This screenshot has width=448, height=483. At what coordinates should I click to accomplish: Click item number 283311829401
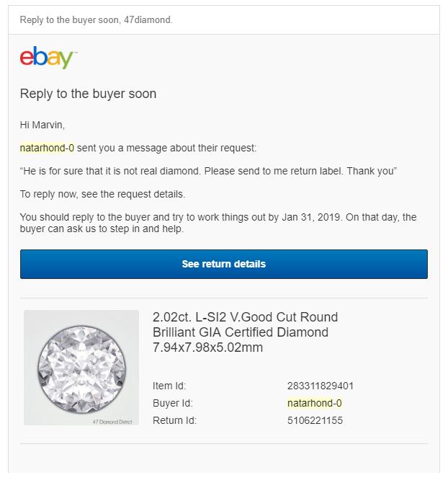tap(321, 386)
